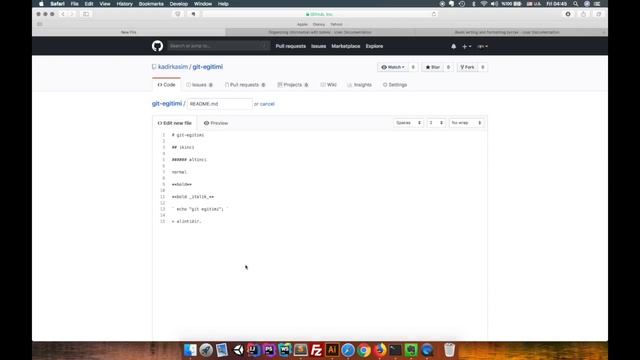Open the indent mode Spaces dropdown

click(x=409, y=123)
